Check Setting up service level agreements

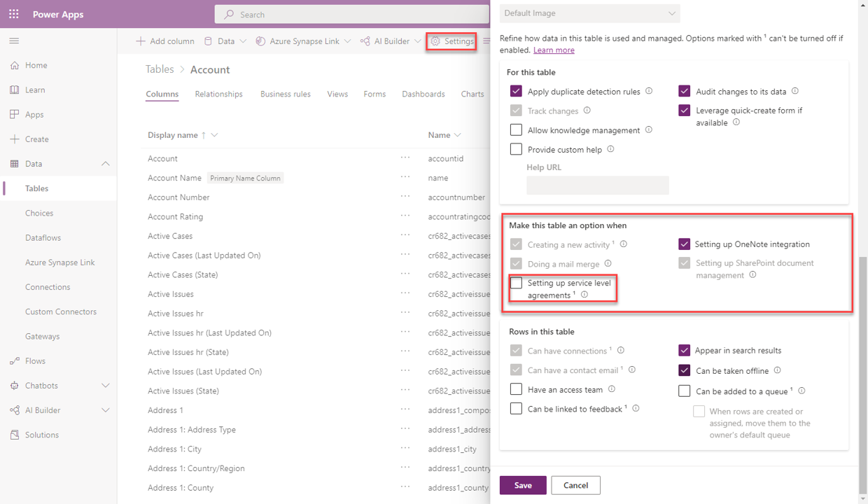point(516,283)
